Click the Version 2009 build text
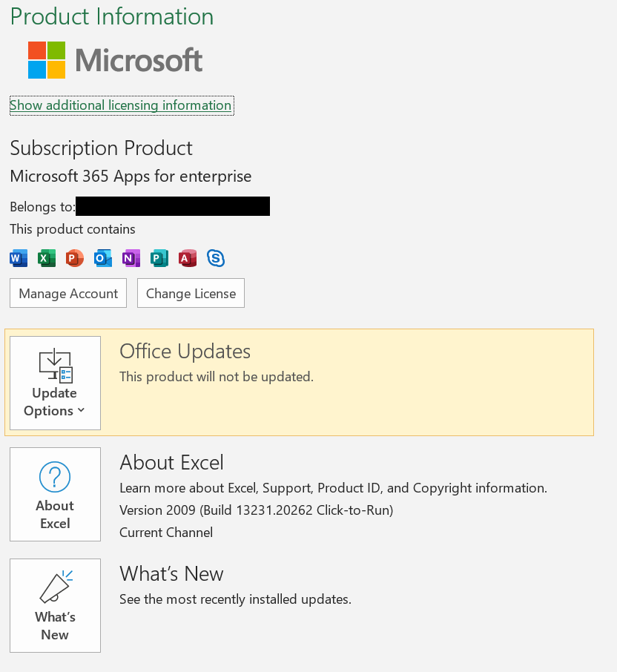The height and width of the screenshot is (672, 617). [x=256, y=510]
